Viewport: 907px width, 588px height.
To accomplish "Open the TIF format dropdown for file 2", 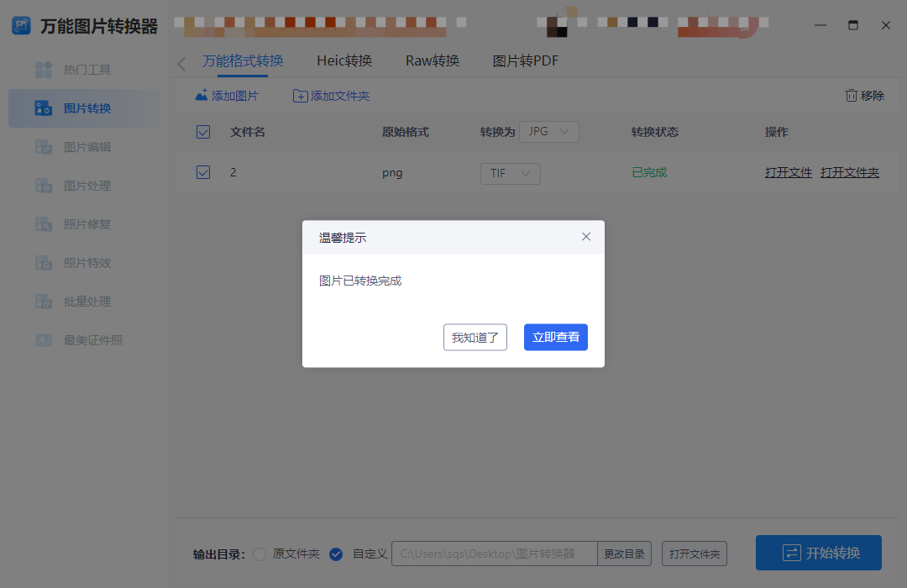I will tap(511, 174).
